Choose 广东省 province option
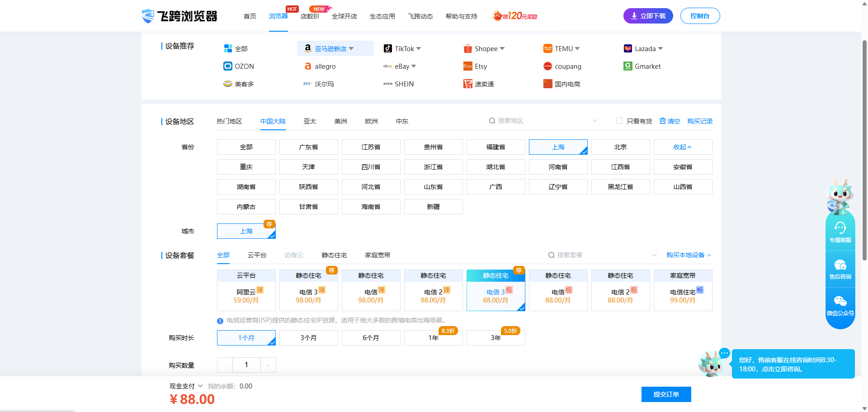 tap(308, 147)
